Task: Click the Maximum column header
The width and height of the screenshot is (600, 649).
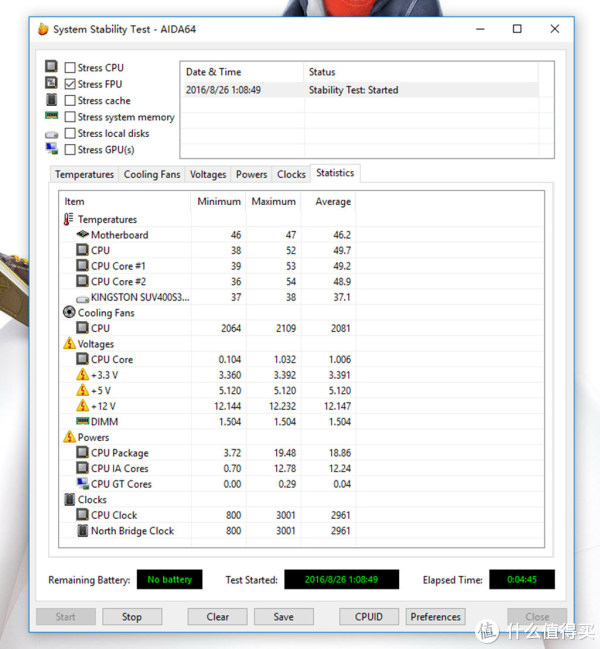Action: coord(274,201)
